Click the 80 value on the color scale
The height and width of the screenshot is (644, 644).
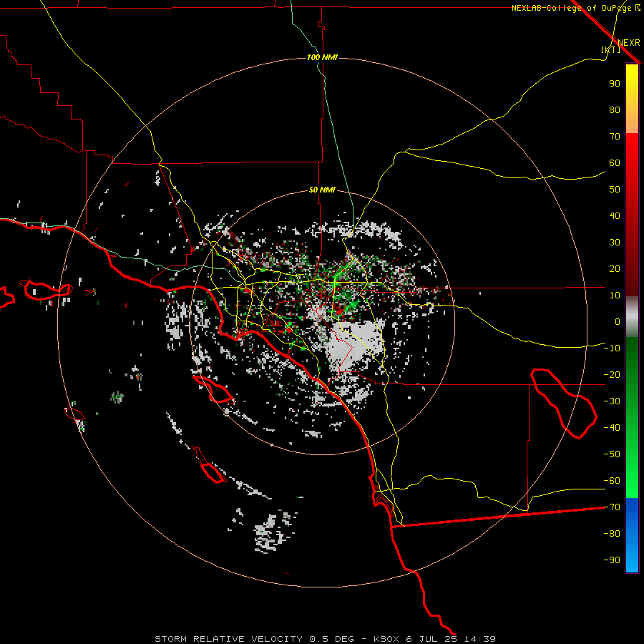pos(615,109)
